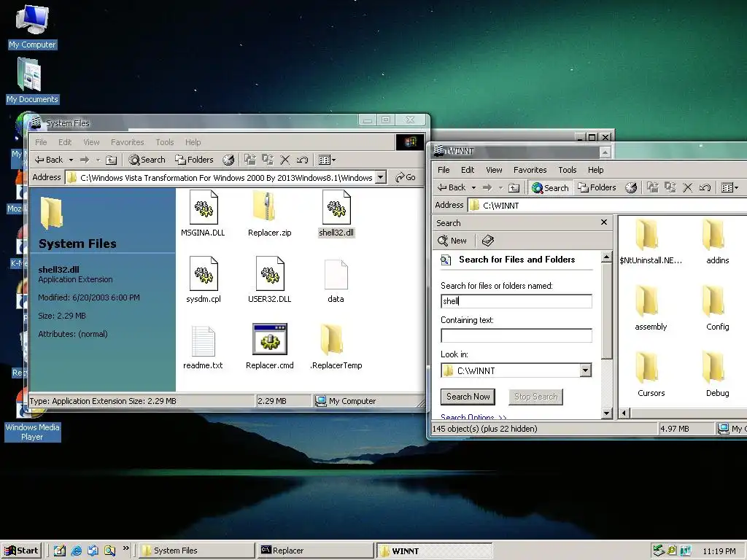Click Move To icon in System Files toolbar

pyautogui.click(x=250, y=160)
